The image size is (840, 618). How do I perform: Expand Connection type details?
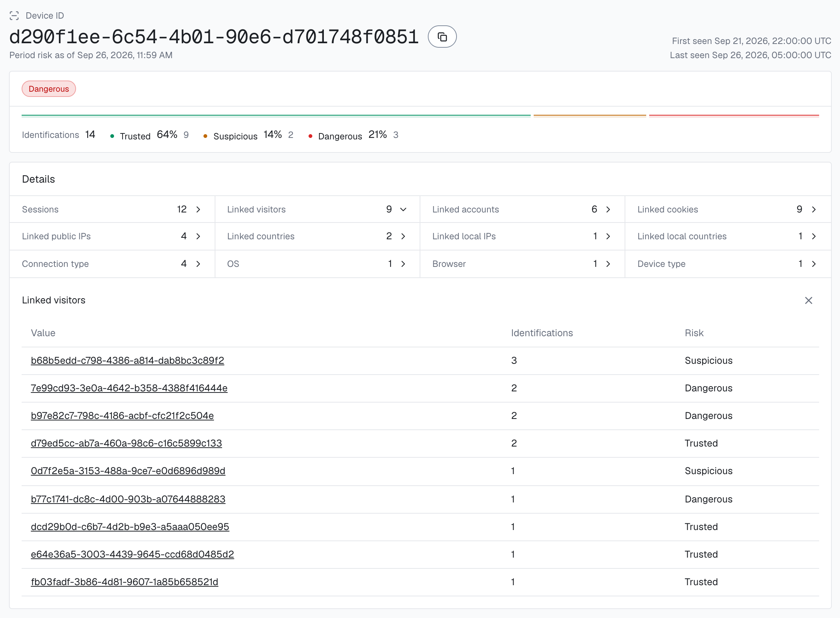(112, 264)
